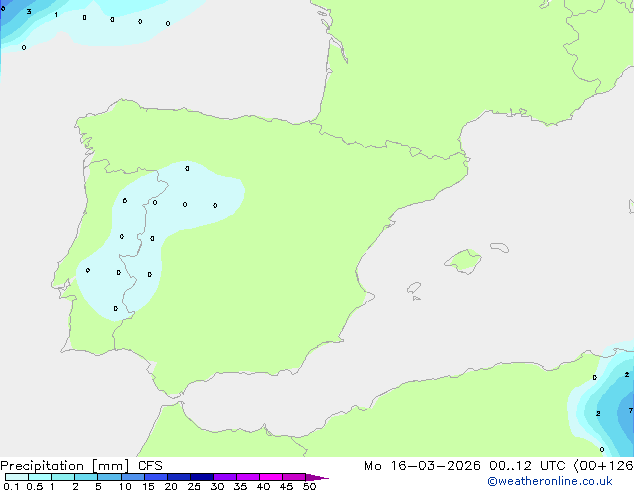
Task: Pick the legend swatch between 20 and 25
Action: [179, 477]
